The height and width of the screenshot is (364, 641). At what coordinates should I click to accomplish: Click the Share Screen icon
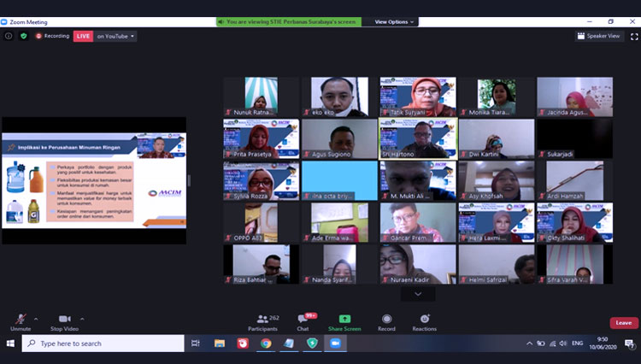coord(344,321)
